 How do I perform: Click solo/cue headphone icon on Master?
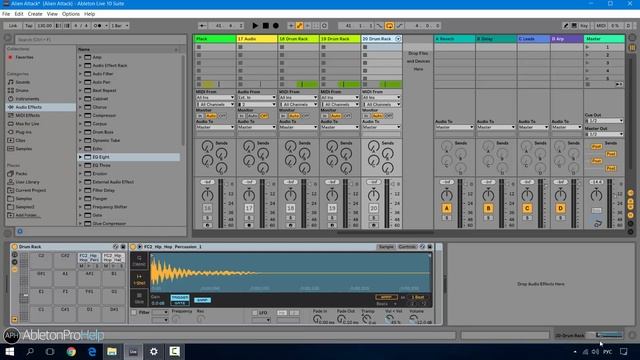[x=598, y=224]
